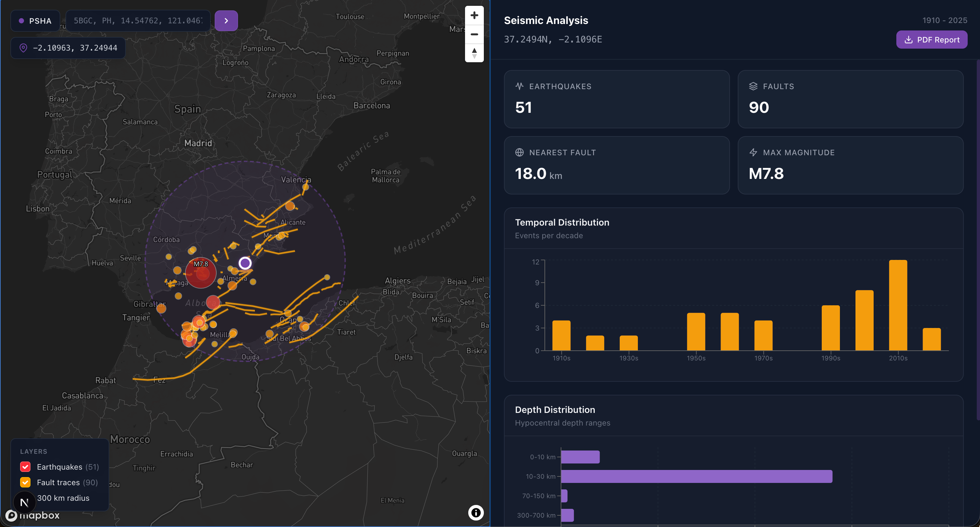Submit location with purple arrow button

pyautogui.click(x=226, y=20)
